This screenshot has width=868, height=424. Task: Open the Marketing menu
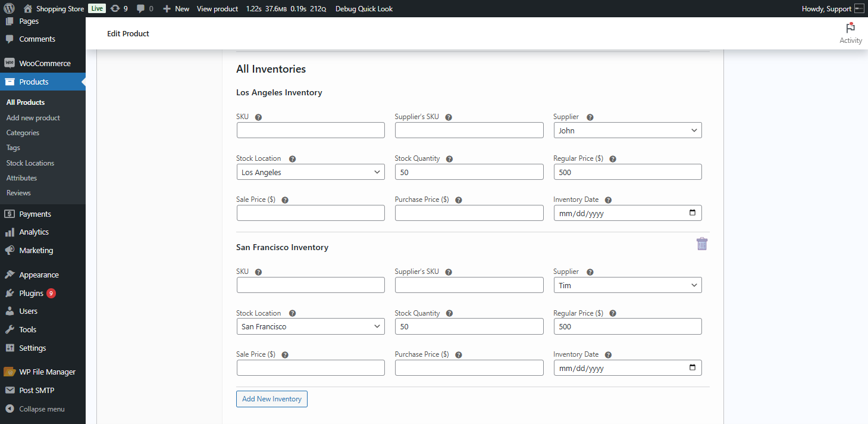point(43,251)
